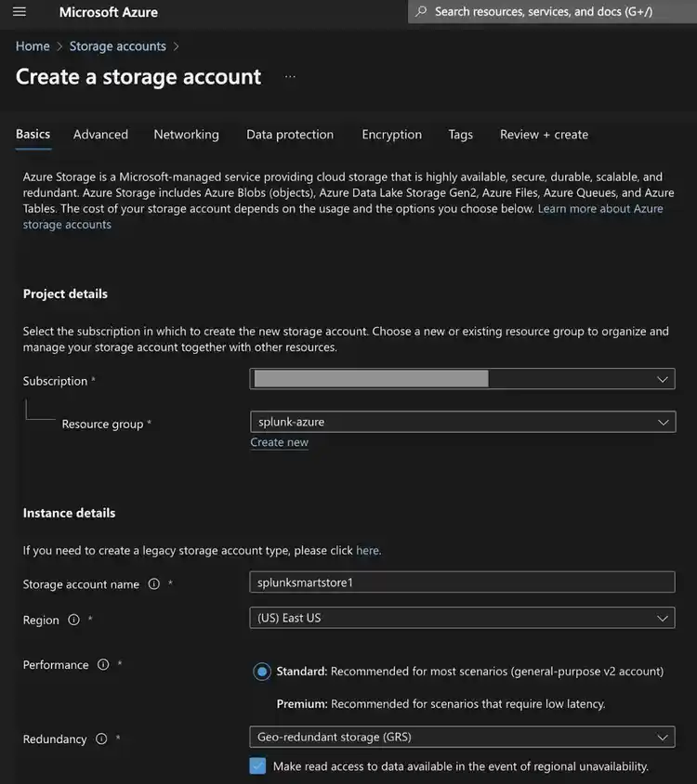The image size is (697, 784).
Task: Open the Data protection tab
Action: [x=290, y=133]
